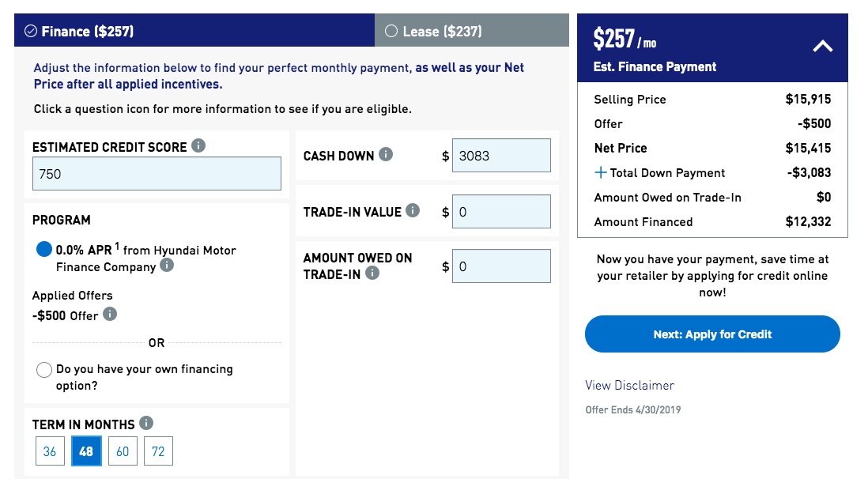Select the own financing option radio
Viewport: 868px width, 479px height.
(x=44, y=370)
